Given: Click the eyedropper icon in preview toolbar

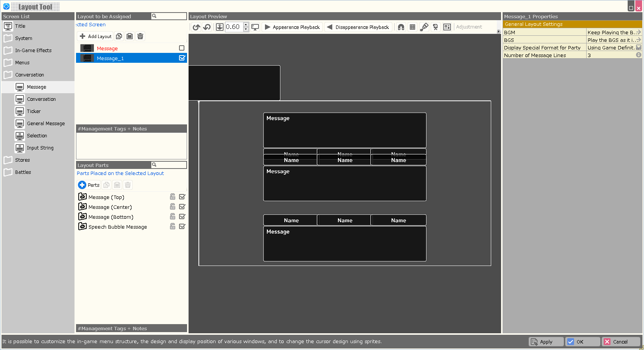Looking at the screenshot, I should coord(424,27).
